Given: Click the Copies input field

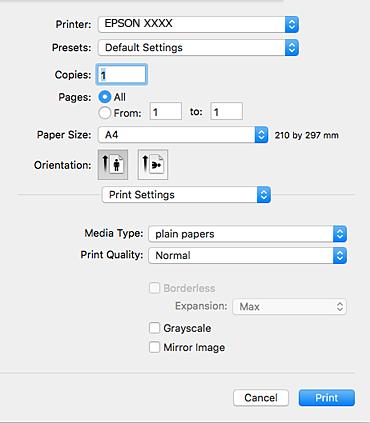Looking at the screenshot, I should tap(122, 74).
